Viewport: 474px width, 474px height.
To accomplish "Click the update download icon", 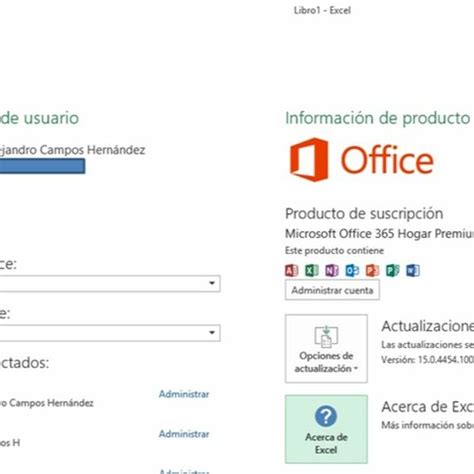I will click(x=326, y=337).
